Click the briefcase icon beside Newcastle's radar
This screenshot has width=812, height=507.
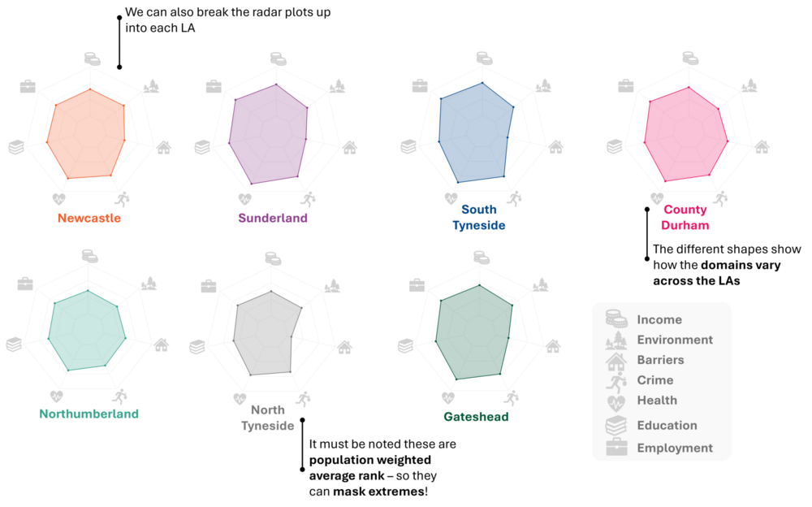tap(28, 86)
